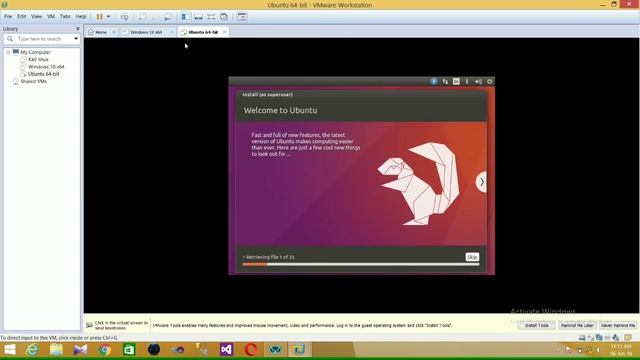The width and height of the screenshot is (640, 360).
Task: Close the Ubuntu 64-bit tab
Action: click(224, 32)
